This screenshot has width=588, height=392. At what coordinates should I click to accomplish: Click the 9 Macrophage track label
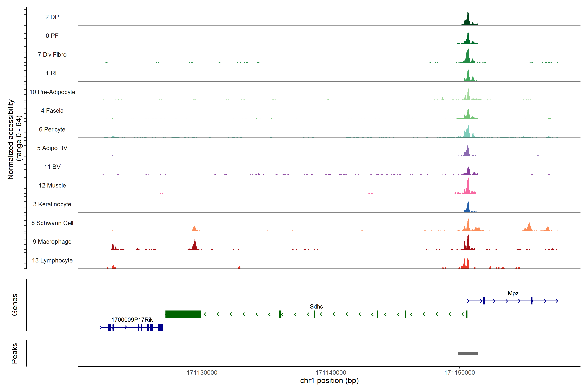pyautogui.click(x=52, y=242)
